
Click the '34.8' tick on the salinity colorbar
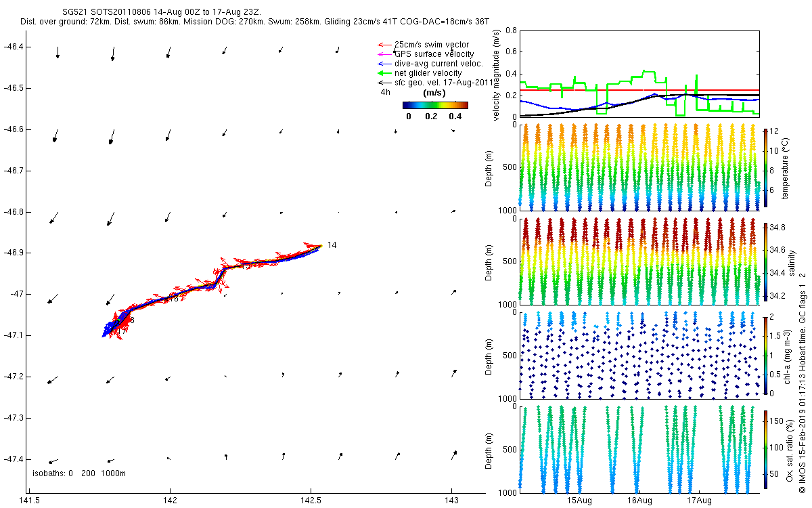point(777,228)
